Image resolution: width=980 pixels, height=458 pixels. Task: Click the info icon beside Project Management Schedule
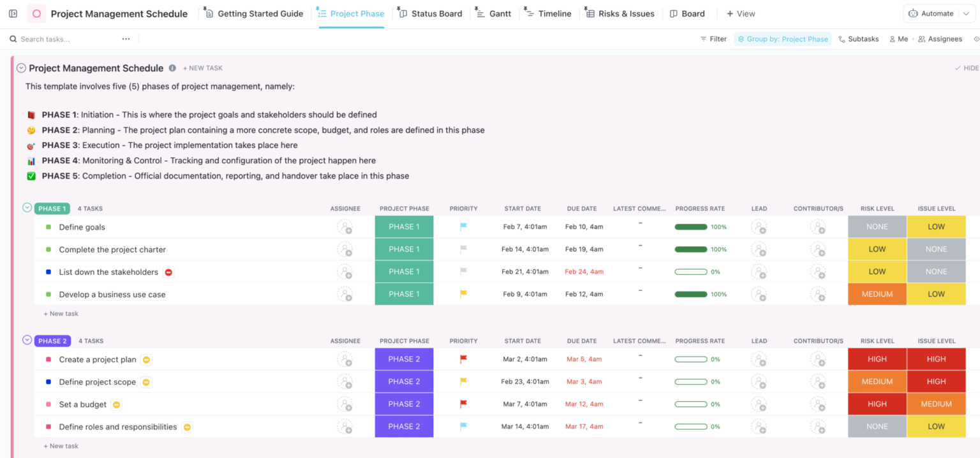pos(172,68)
